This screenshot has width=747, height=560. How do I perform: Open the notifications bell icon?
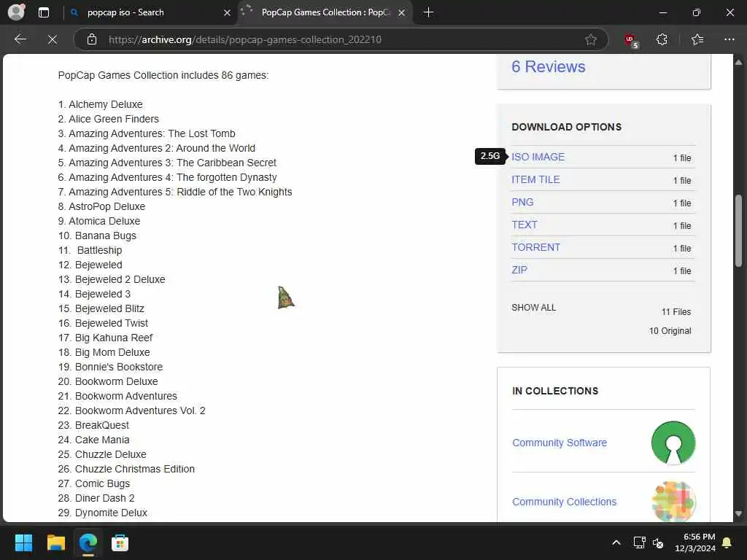coord(727,542)
